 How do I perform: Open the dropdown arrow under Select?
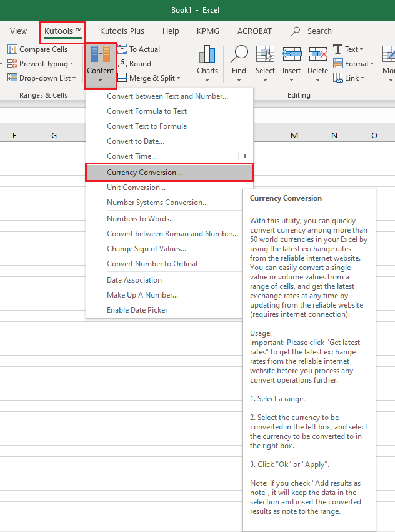pos(265,81)
